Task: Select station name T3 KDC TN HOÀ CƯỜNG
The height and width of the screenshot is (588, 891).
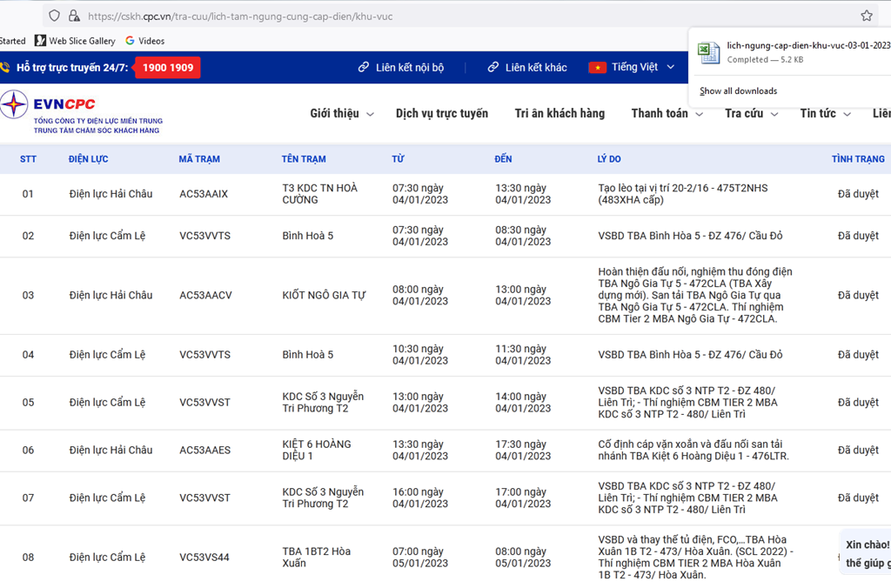Action: (x=320, y=194)
